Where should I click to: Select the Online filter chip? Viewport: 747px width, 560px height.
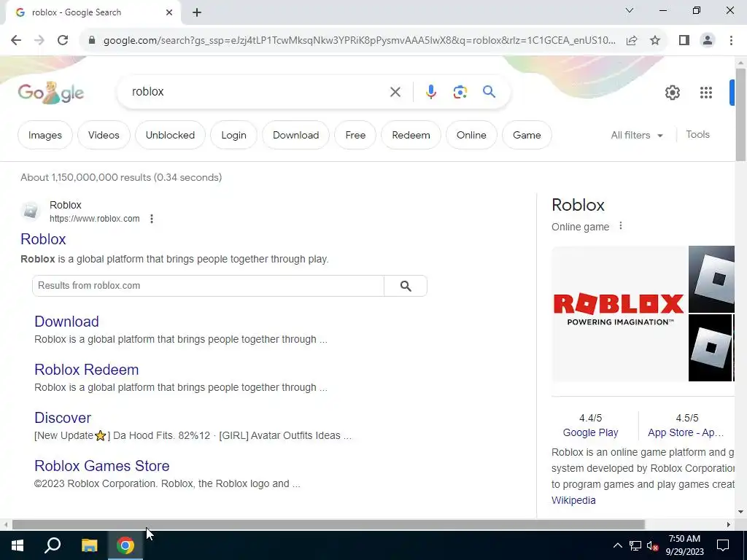point(472,135)
